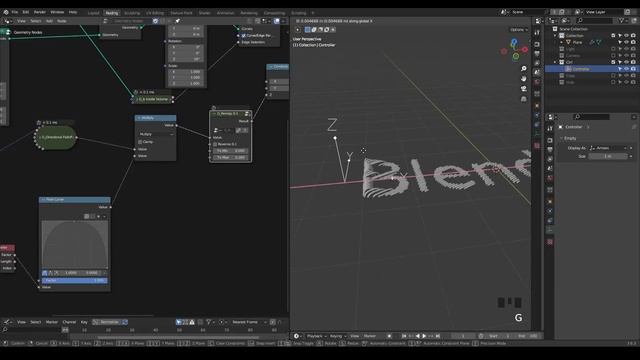Click the red X axis gizmo ball

pyautogui.click(x=525, y=49)
